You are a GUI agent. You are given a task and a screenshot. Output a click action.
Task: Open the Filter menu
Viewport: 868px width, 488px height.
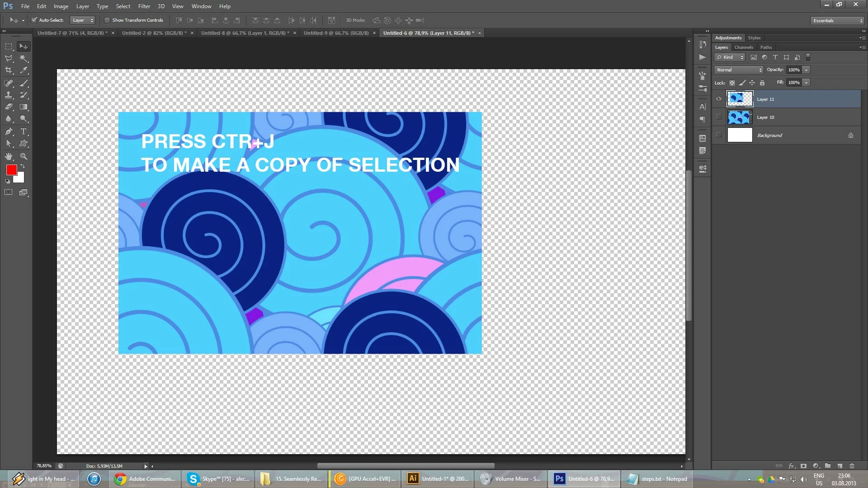coord(144,6)
